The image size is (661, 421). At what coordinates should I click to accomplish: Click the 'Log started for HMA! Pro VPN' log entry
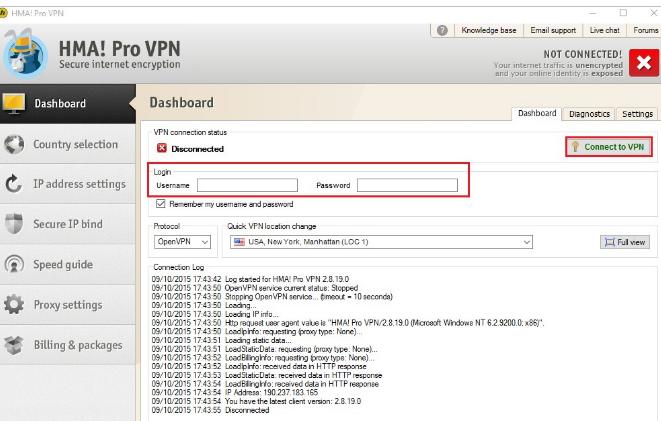point(250,279)
